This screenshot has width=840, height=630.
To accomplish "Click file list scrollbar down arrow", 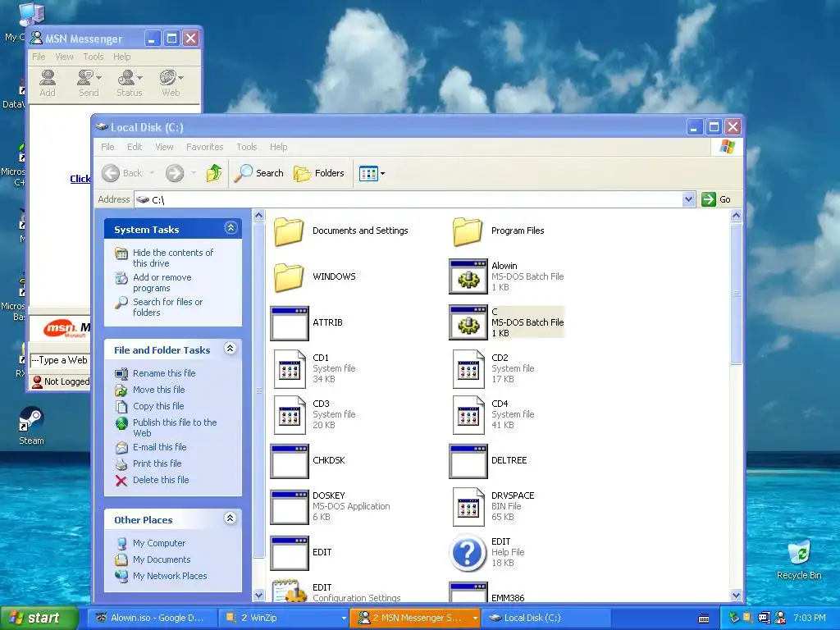I will pyautogui.click(x=736, y=596).
